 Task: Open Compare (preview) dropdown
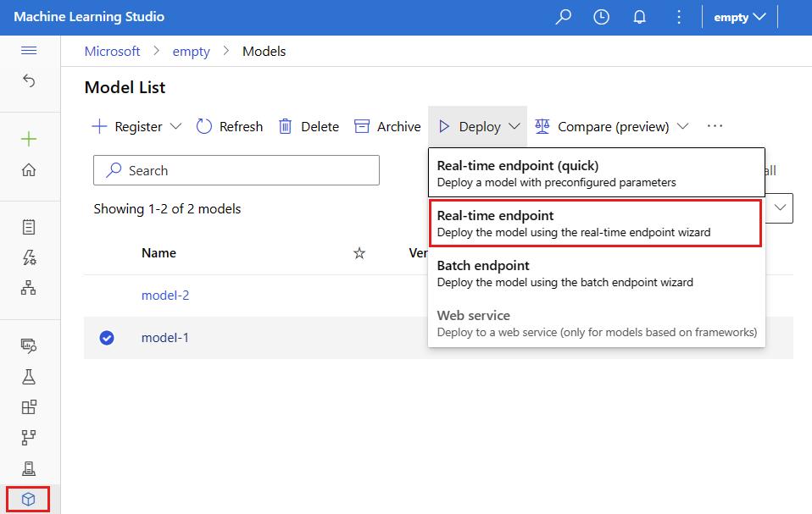pos(612,127)
